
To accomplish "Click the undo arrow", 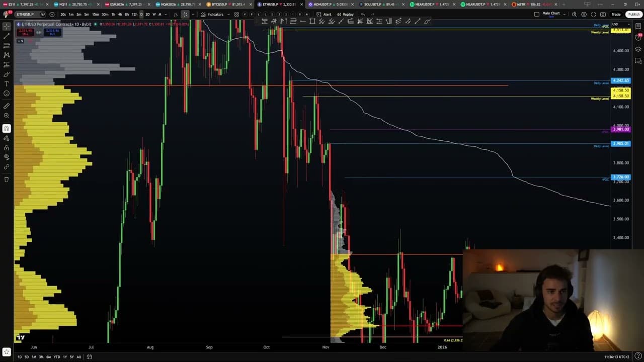I will point(363,14).
